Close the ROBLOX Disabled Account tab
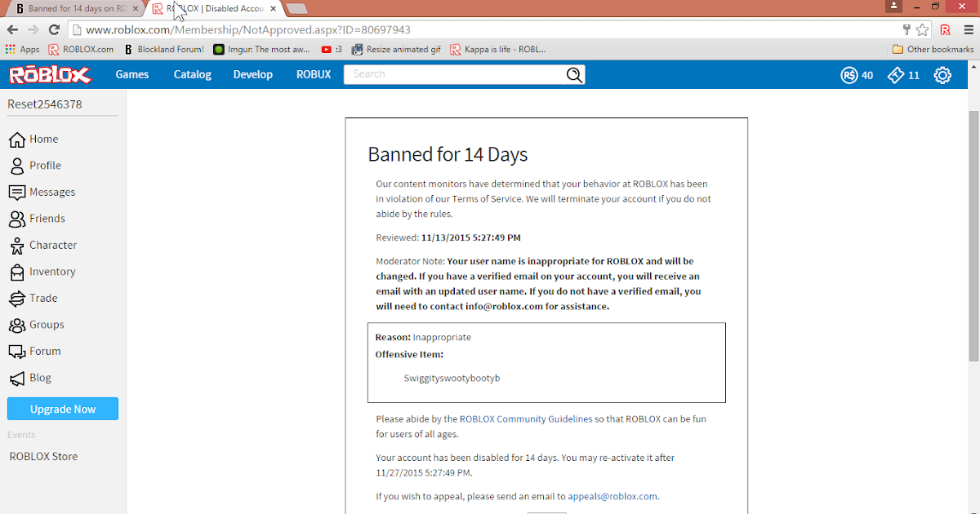 click(x=274, y=9)
